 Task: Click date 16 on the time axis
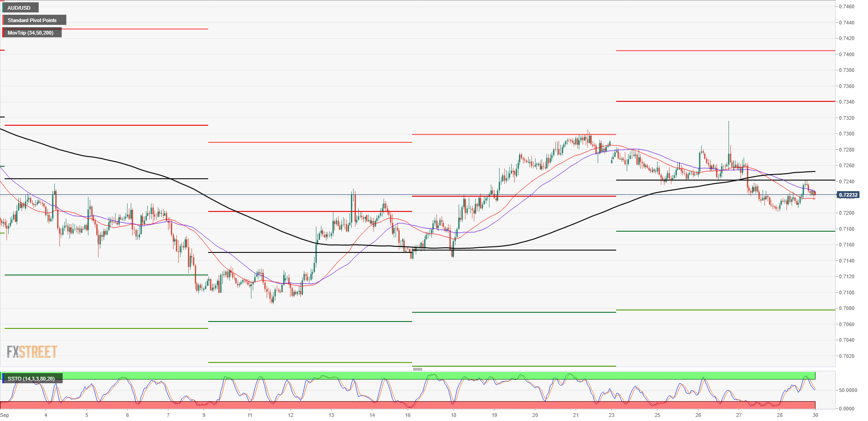[x=408, y=415]
